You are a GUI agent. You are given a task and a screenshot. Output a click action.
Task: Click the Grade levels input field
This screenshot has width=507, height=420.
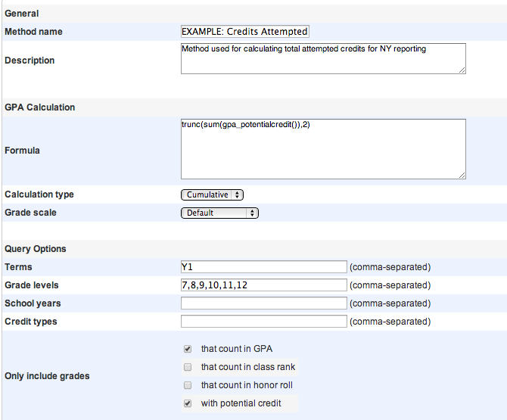[x=263, y=285]
